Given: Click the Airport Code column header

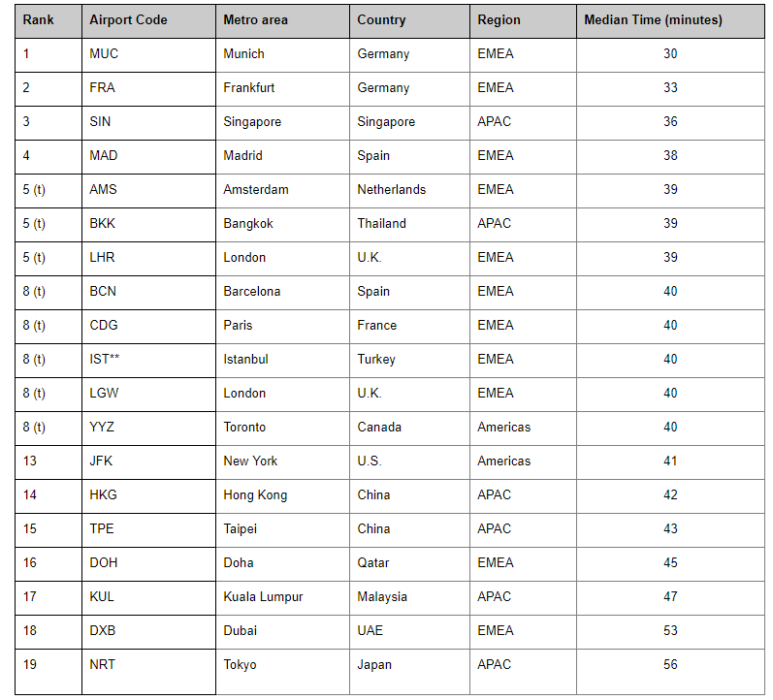Looking at the screenshot, I should point(149,20).
